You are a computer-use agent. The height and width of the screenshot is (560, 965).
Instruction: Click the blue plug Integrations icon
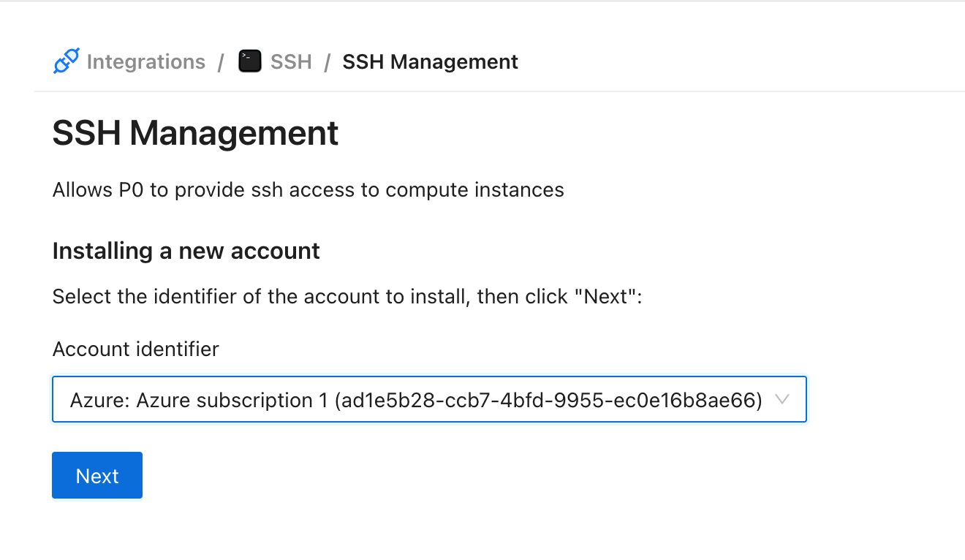click(66, 62)
